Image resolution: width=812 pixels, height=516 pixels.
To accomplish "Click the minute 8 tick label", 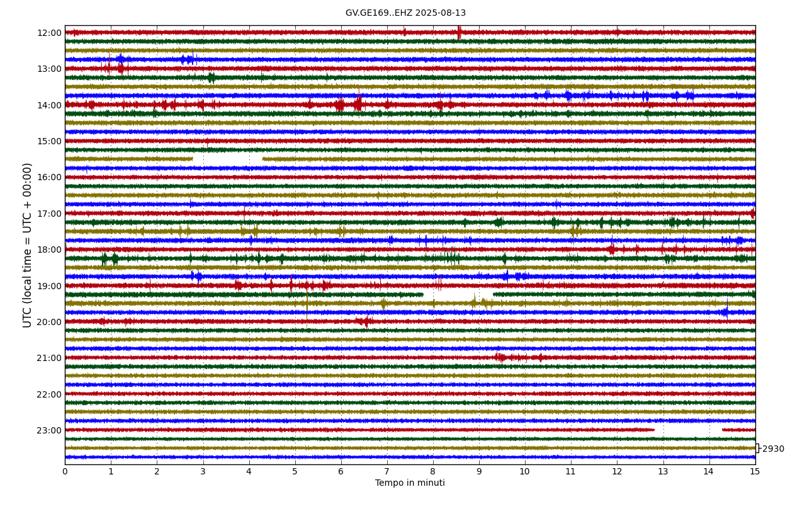I will [x=432, y=471].
